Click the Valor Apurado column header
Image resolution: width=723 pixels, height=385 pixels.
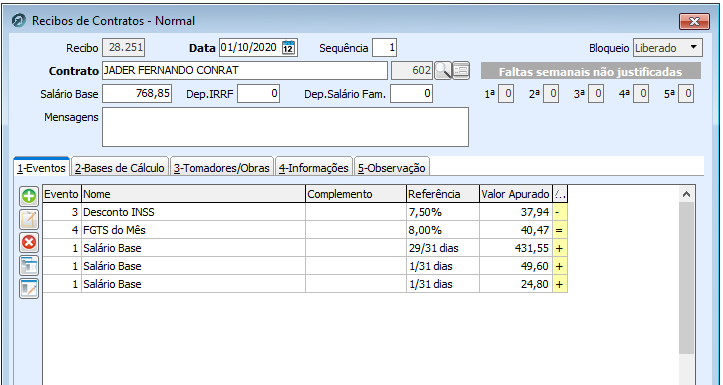[516, 194]
